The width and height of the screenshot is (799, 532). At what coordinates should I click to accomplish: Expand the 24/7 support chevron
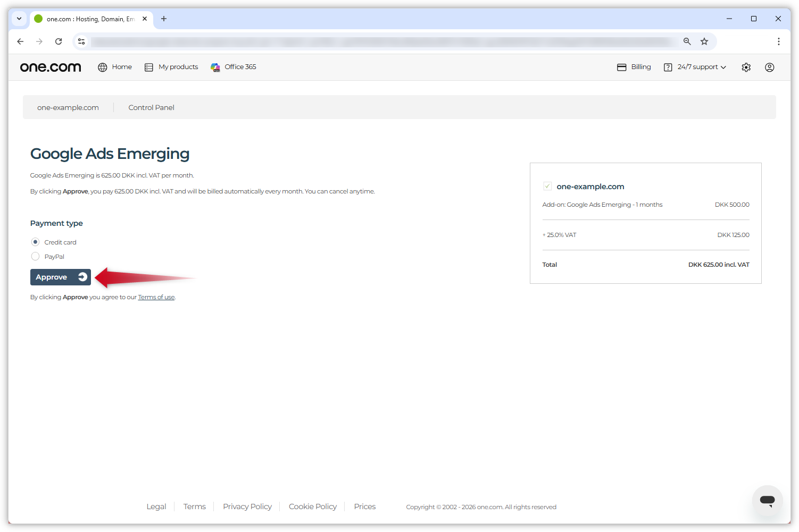pos(723,67)
